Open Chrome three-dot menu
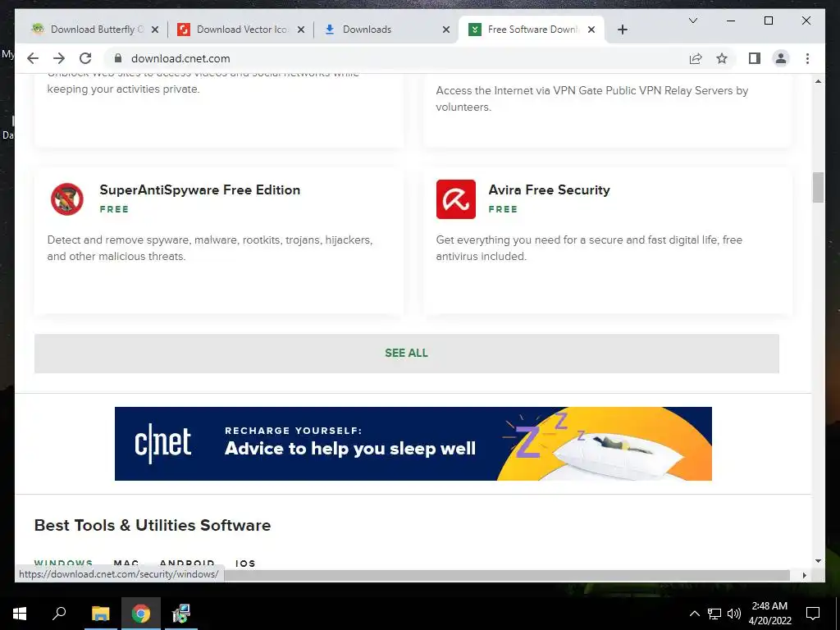840x630 pixels. point(807,58)
